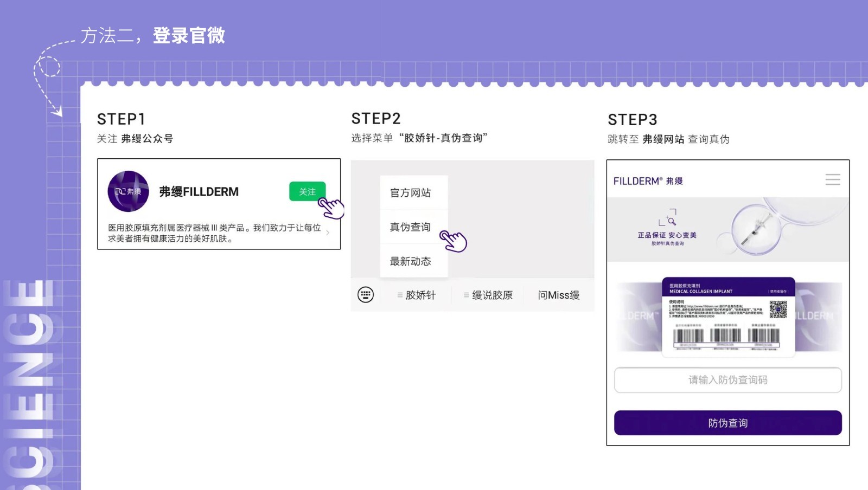Viewport: 868px width, 490px height.
Task: Click the barcode on the implant card
Action: tap(726, 336)
